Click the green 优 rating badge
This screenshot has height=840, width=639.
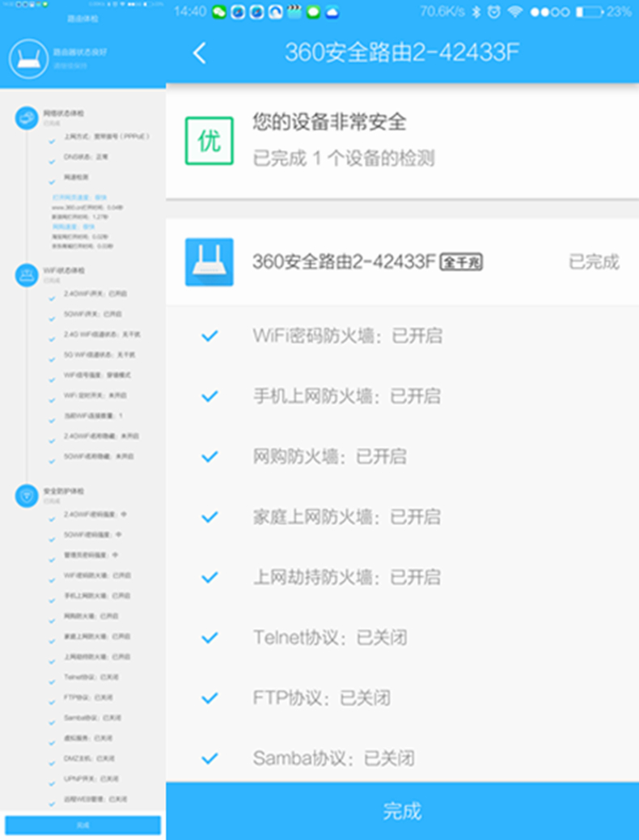[209, 141]
